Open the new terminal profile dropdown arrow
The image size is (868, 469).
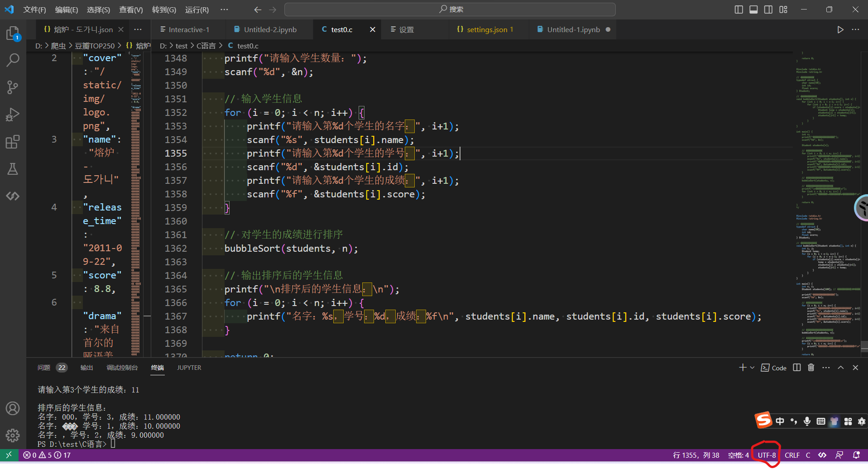(x=752, y=368)
